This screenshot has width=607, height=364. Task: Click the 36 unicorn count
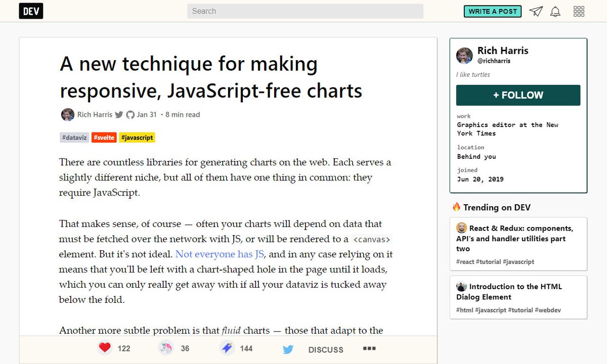[x=185, y=348]
